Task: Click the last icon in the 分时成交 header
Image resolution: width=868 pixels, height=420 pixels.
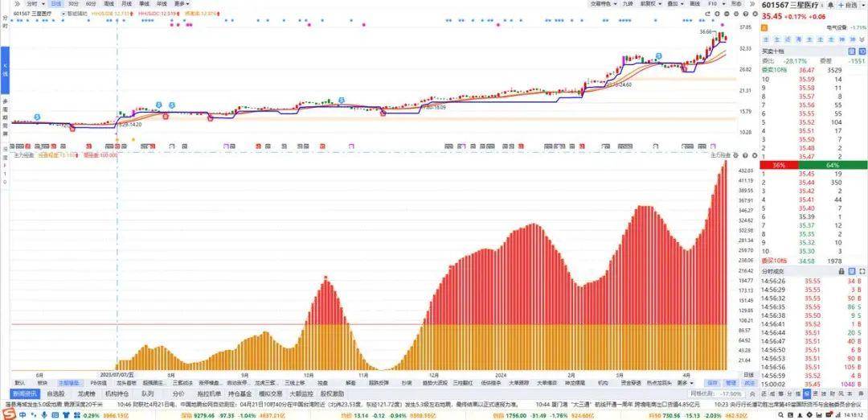Action: pos(862,271)
